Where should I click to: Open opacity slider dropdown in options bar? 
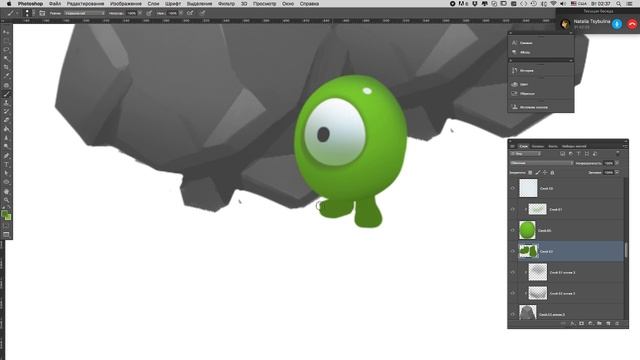(x=140, y=13)
